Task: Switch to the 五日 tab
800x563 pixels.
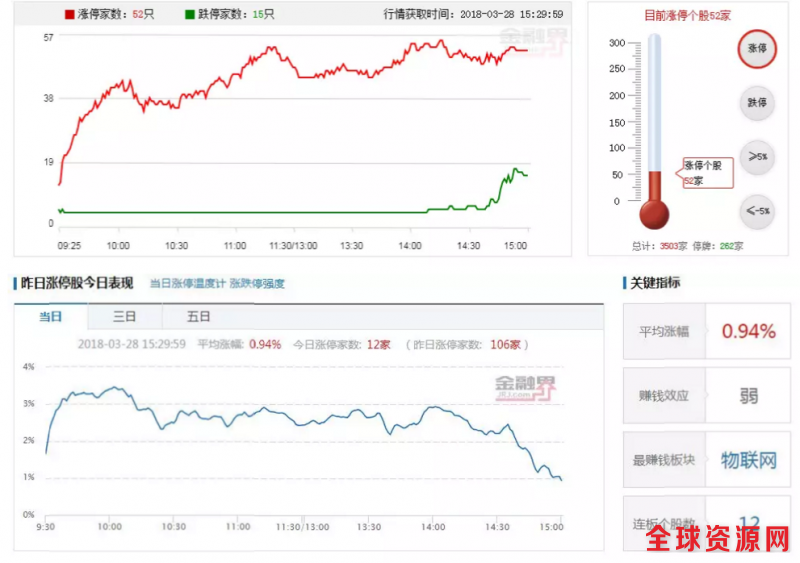Action: 199,317
